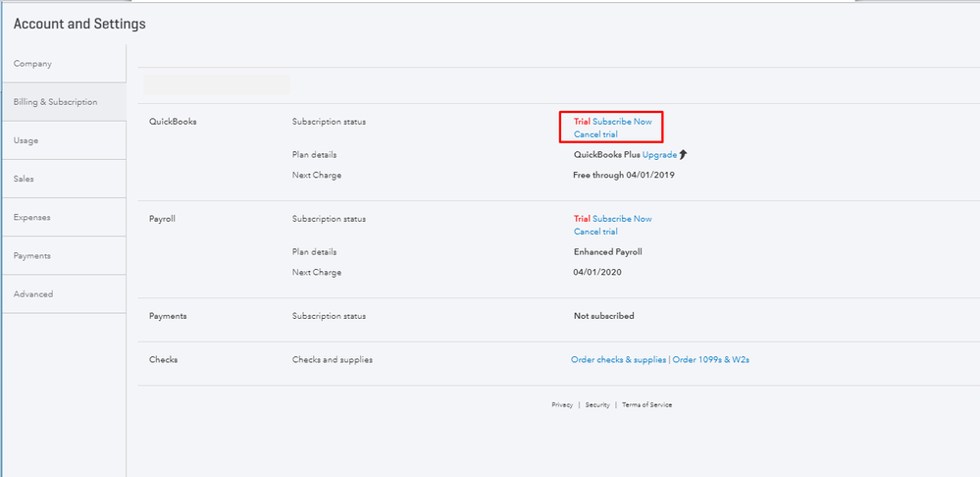Open the Privacy link in footer
Viewport: 980px width, 477px height.
(562, 404)
